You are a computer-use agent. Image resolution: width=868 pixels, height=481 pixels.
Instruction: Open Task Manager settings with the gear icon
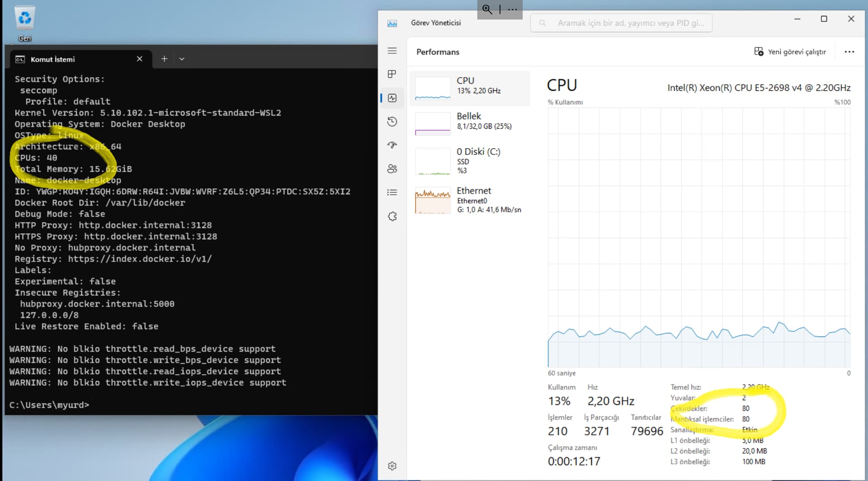coord(392,466)
